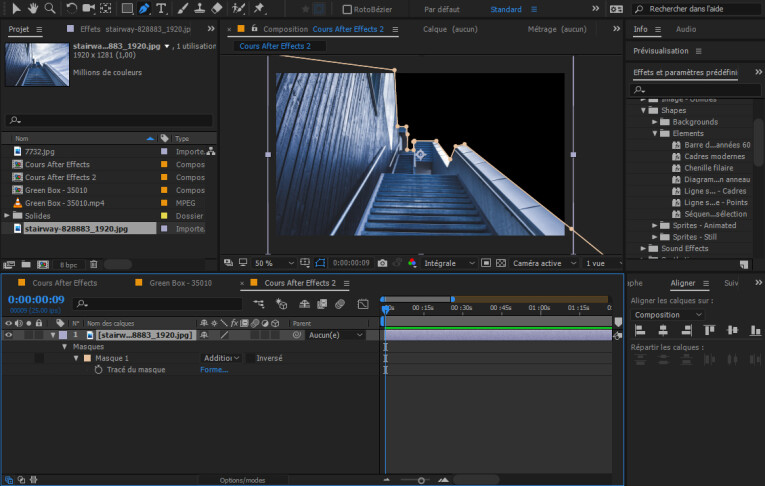Select the Rotation tool
Image resolution: width=765 pixels, height=486 pixels.
(72, 8)
